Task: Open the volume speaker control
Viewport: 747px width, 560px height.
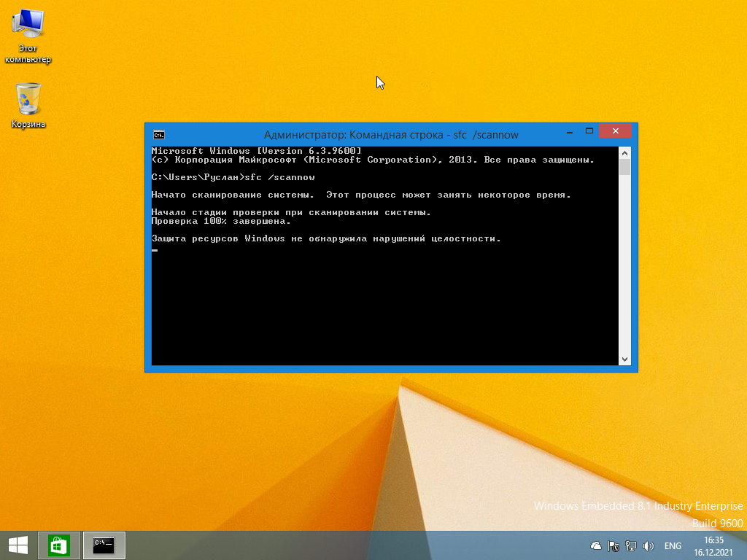Action: [x=648, y=545]
